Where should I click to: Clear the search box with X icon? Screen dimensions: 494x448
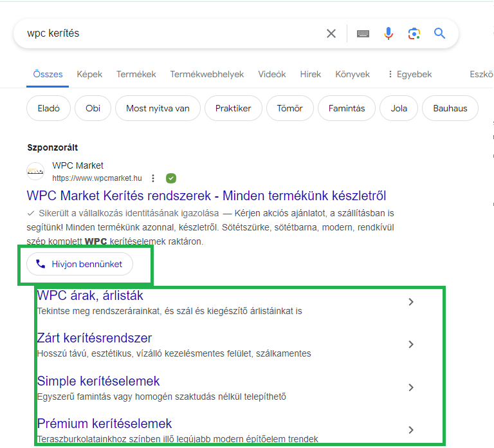(x=331, y=33)
